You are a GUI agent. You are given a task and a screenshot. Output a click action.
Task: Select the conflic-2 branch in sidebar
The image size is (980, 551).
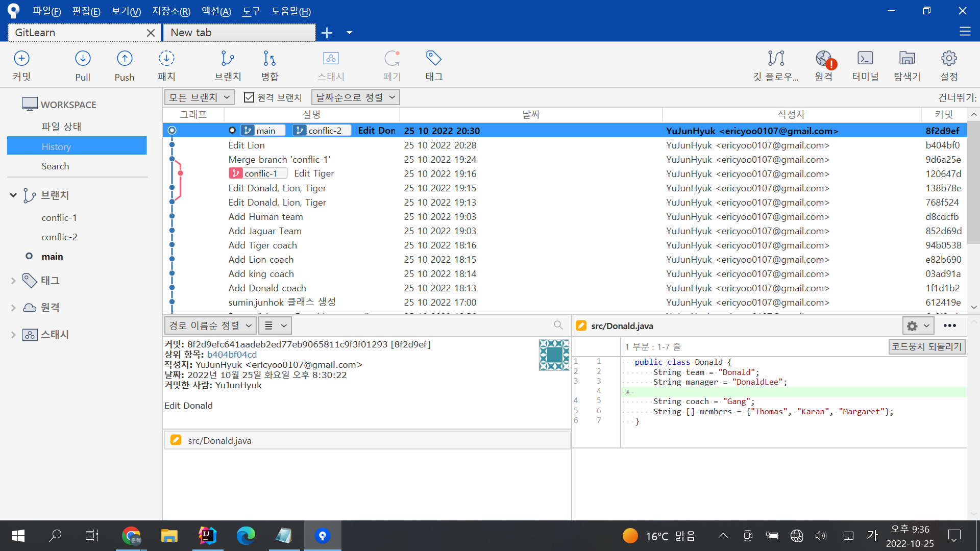tap(59, 237)
